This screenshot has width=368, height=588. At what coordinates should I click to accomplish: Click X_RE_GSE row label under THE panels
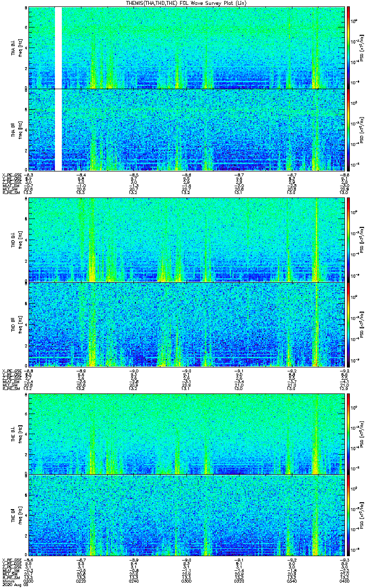13,560
